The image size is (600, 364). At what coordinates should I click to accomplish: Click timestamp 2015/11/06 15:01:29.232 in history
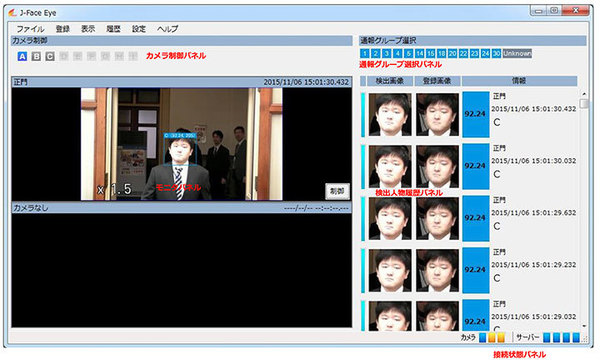533,265
